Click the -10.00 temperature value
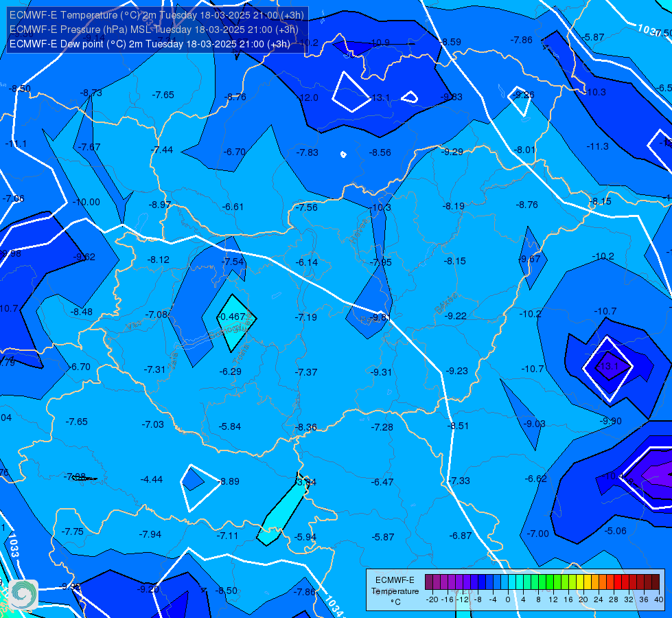The height and width of the screenshot is (618, 672). (x=86, y=202)
